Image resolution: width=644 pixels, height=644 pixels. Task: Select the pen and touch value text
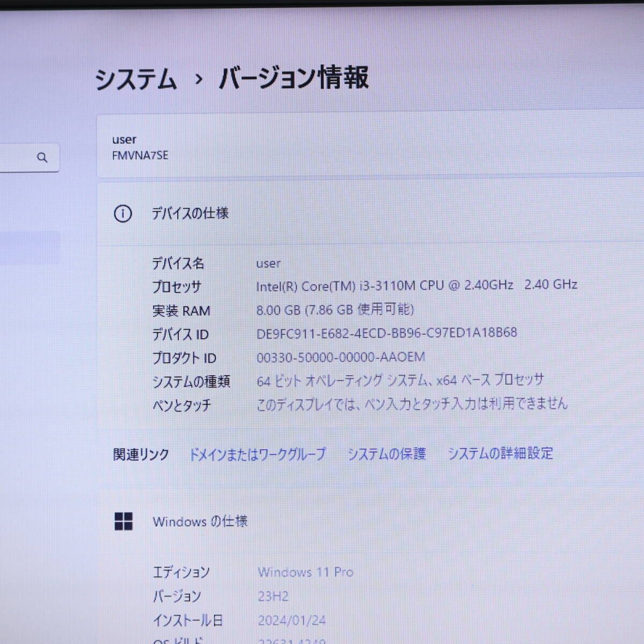click(x=412, y=404)
